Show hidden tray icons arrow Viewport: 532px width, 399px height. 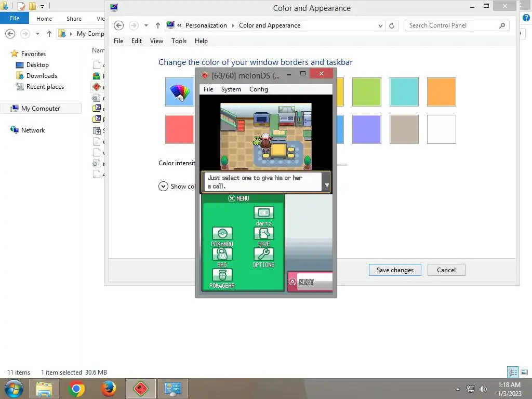pos(458,389)
